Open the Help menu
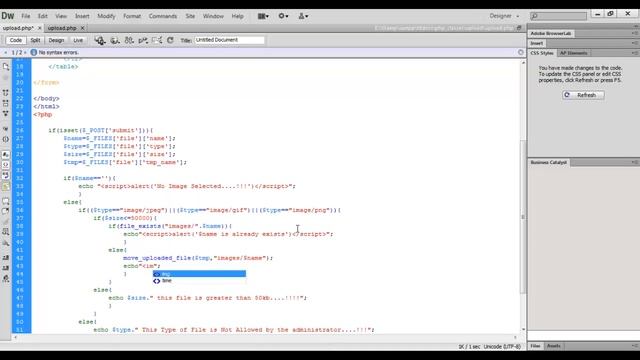This screenshot has width=640, height=360. 237,16
